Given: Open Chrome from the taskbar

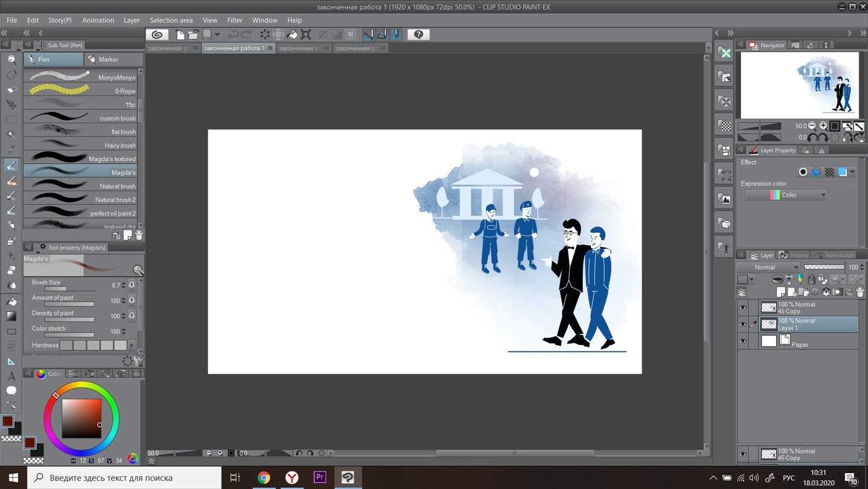Looking at the screenshot, I should (264, 477).
